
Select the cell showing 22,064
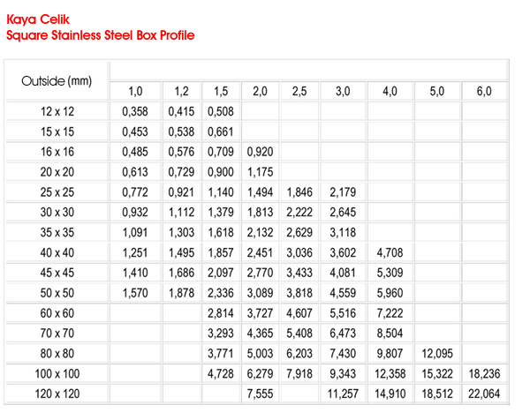pyautogui.click(x=484, y=393)
